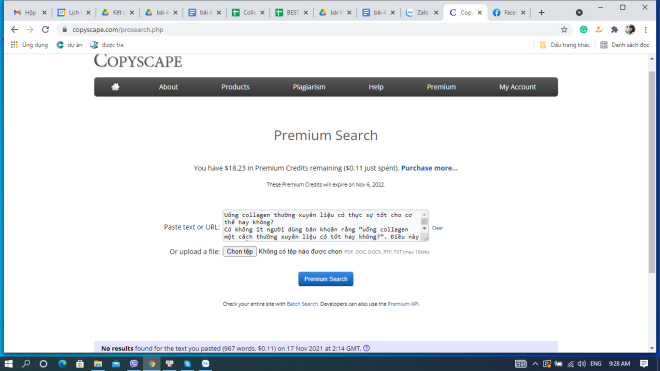660x371 pixels.
Task: Launch Microsoft Edge from taskbar
Action: click(62, 364)
